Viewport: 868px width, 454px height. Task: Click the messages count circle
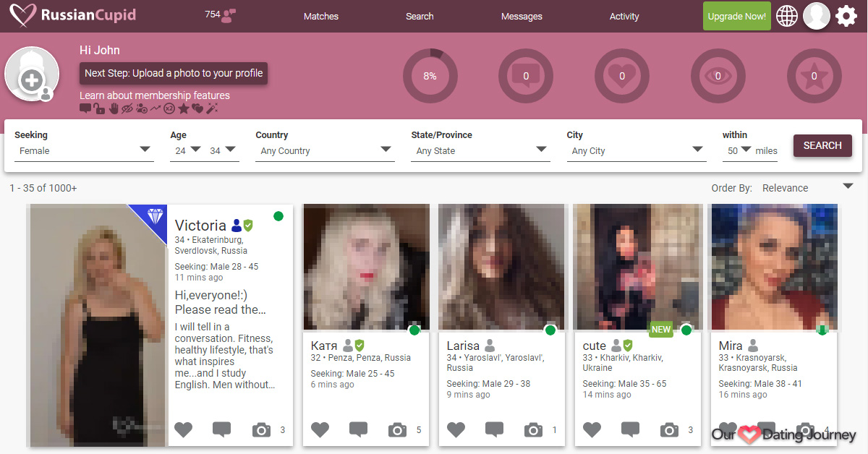(x=526, y=76)
